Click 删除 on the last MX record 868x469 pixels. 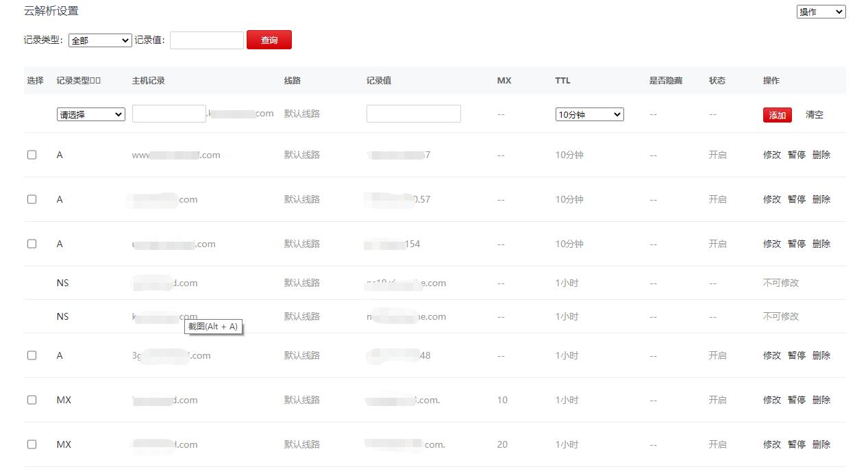point(821,444)
